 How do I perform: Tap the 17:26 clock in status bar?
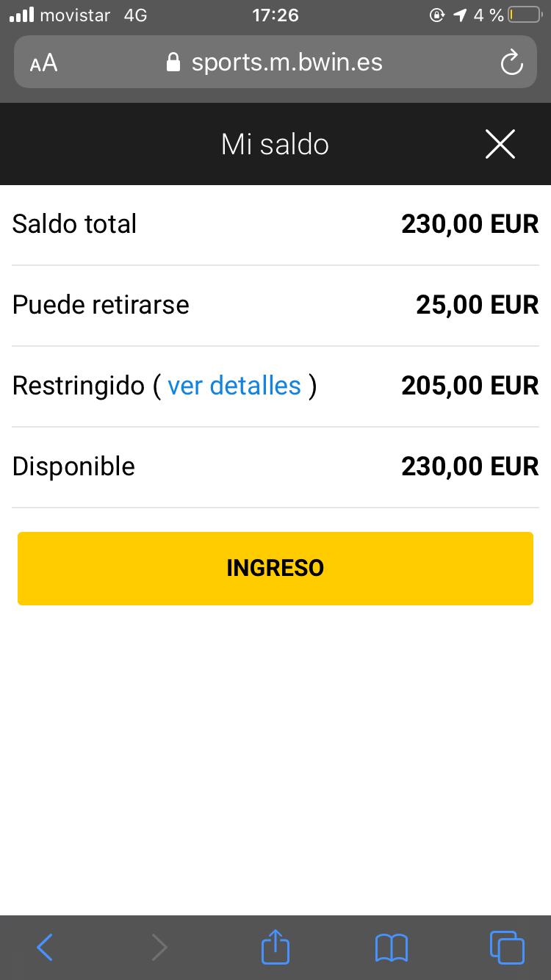275,15
